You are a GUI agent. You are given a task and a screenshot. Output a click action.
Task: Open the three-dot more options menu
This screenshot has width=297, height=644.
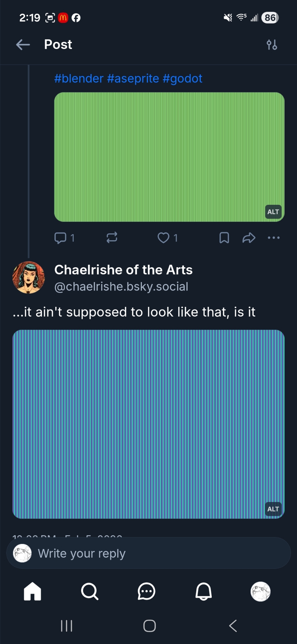[x=274, y=238]
